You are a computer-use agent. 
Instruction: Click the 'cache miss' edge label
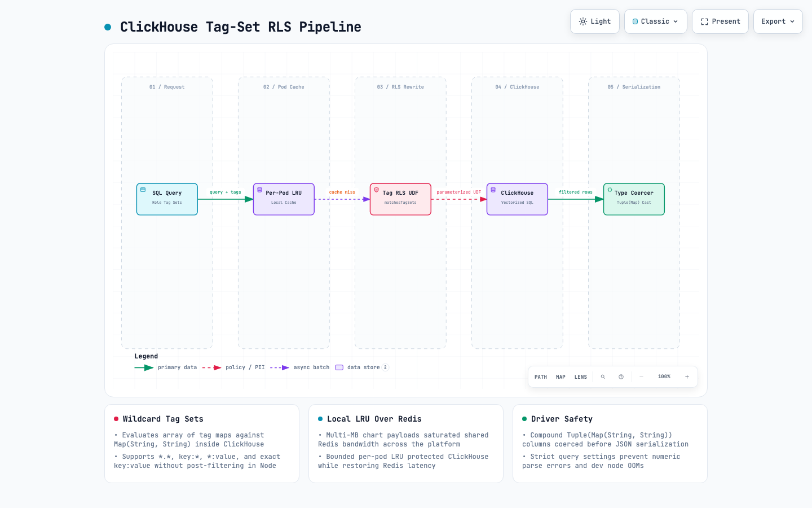click(342, 192)
